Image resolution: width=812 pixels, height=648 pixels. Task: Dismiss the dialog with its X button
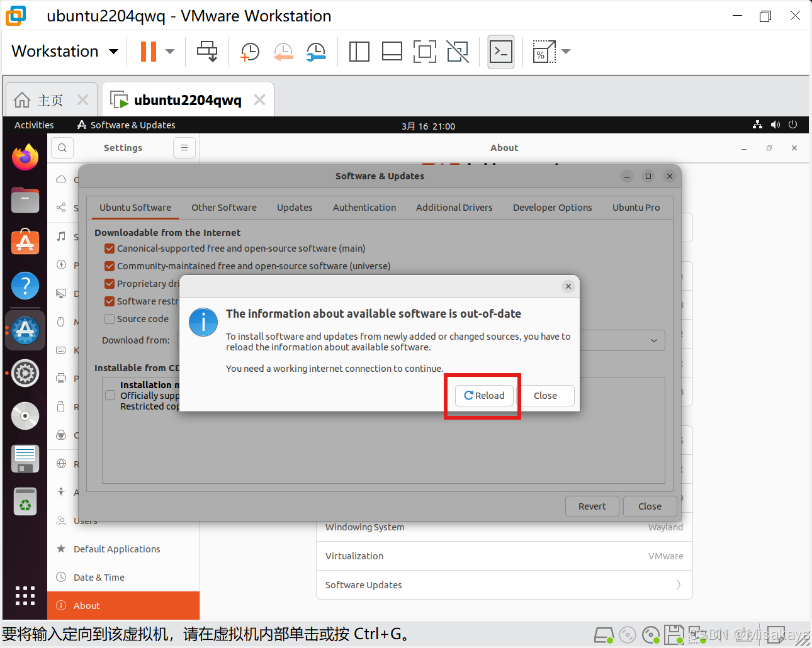coord(568,286)
